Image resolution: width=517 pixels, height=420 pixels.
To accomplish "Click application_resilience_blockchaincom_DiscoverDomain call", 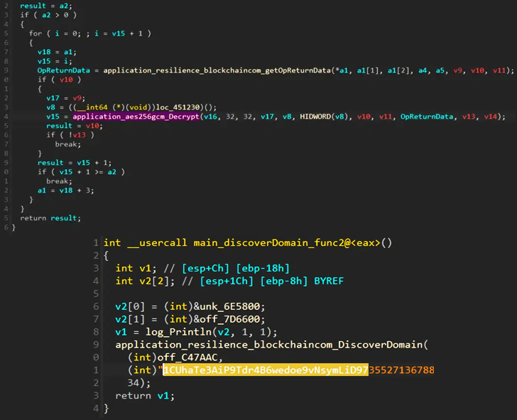I will pos(269,345).
